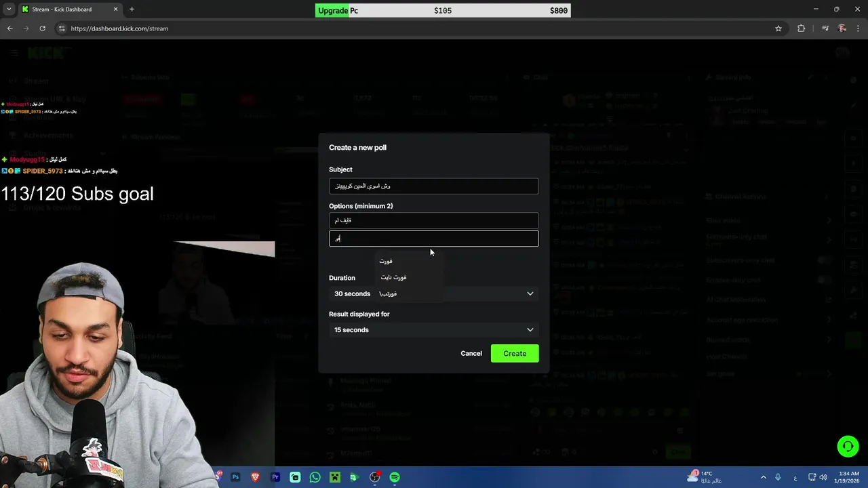Open Minecraft from the taskbar
The image size is (868, 488).
(334, 477)
